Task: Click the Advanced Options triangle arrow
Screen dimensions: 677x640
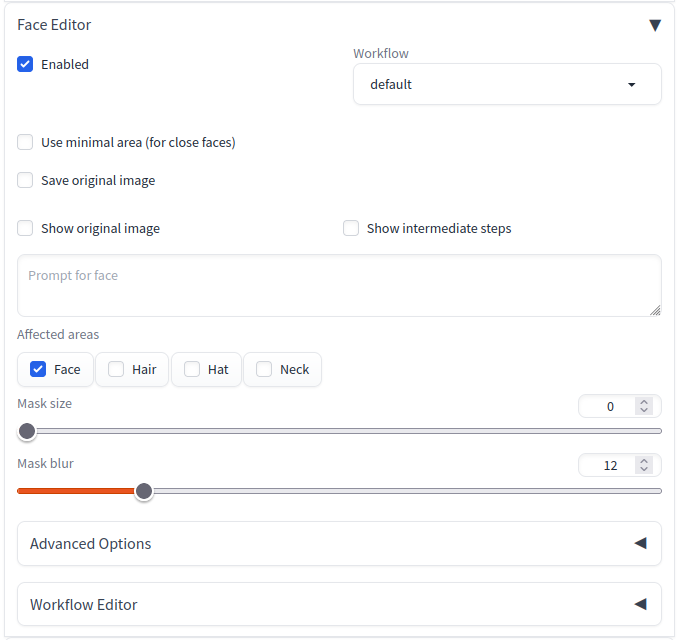Action: [x=640, y=543]
